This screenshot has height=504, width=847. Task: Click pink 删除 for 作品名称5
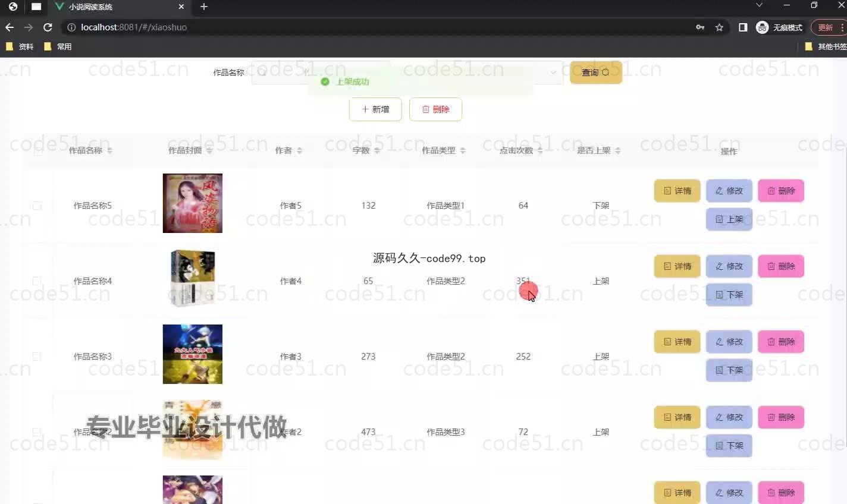click(781, 191)
